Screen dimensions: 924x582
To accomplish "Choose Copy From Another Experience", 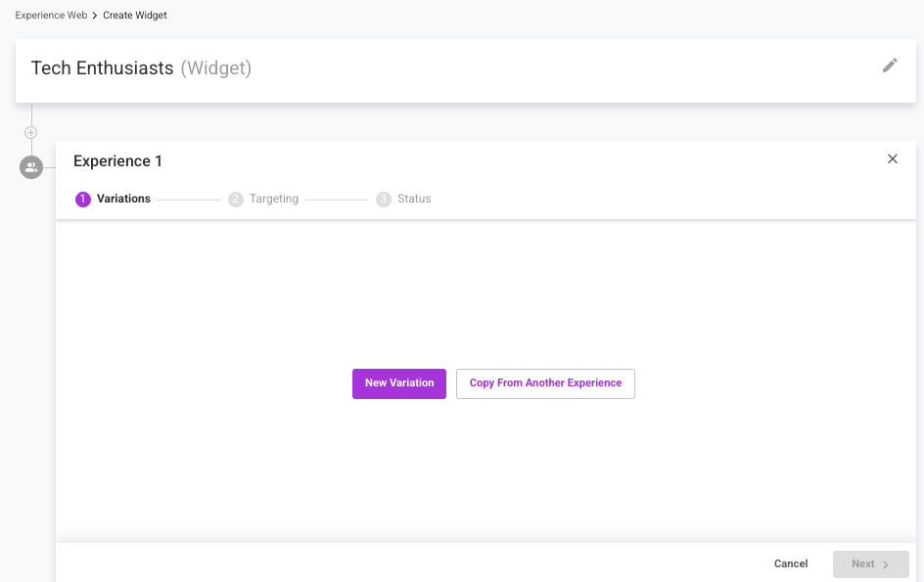I will [545, 383].
